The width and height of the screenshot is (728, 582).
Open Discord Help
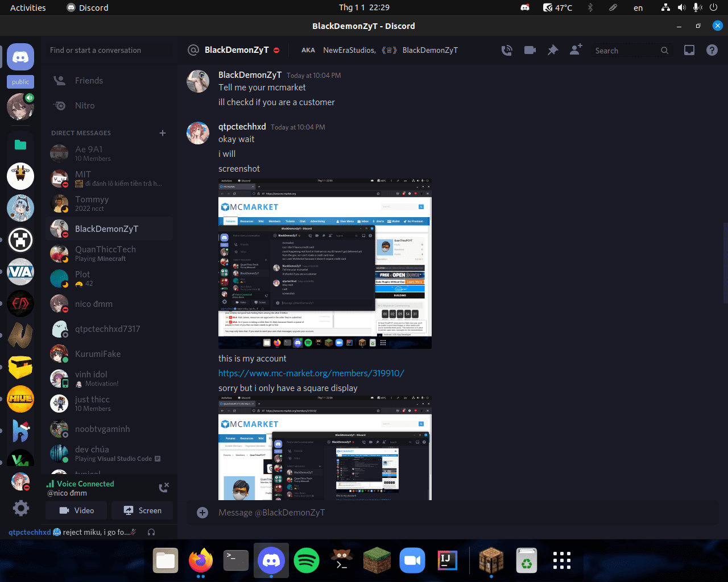[712, 50]
